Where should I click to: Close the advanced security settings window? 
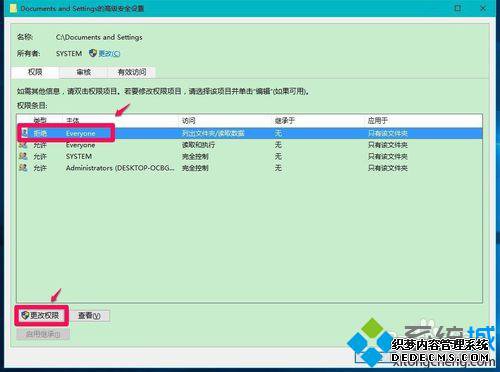(x=483, y=8)
